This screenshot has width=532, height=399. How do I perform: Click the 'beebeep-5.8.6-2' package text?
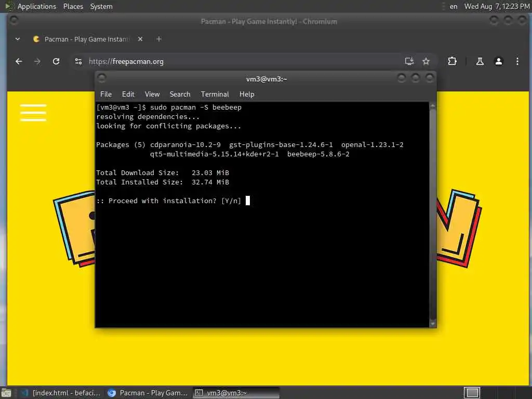coord(318,154)
